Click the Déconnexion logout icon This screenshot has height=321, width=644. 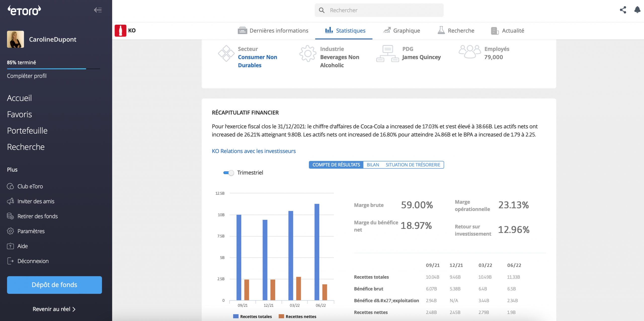click(10, 261)
